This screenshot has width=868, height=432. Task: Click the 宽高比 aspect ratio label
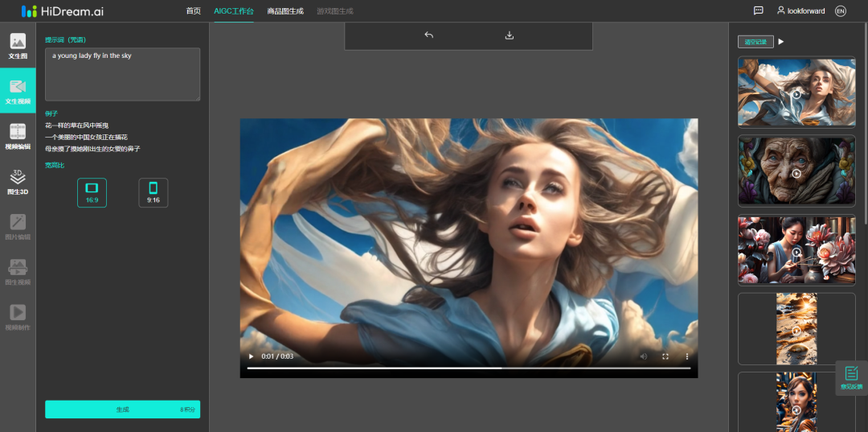pyautogui.click(x=55, y=165)
